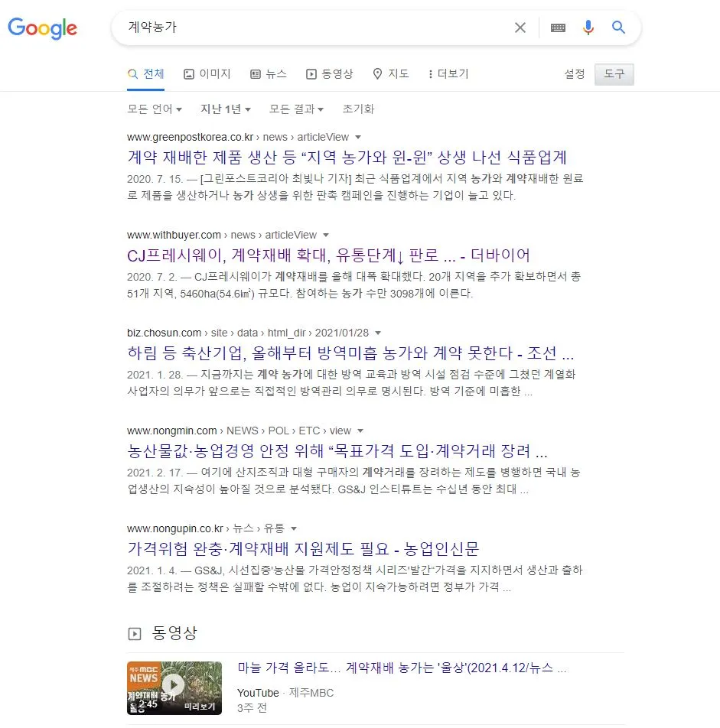Open the 지난 1년 time filter dropdown
The width and height of the screenshot is (720, 728).
tap(225, 109)
